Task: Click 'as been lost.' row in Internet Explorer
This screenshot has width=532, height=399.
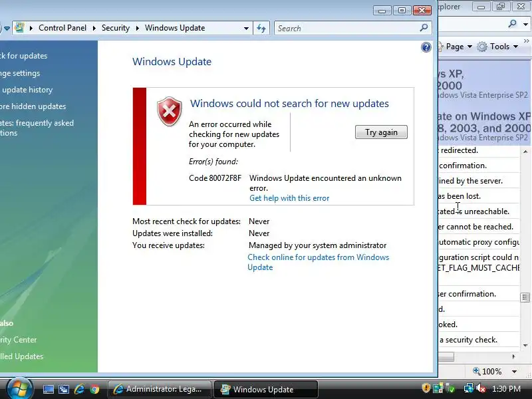Action: (x=479, y=196)
